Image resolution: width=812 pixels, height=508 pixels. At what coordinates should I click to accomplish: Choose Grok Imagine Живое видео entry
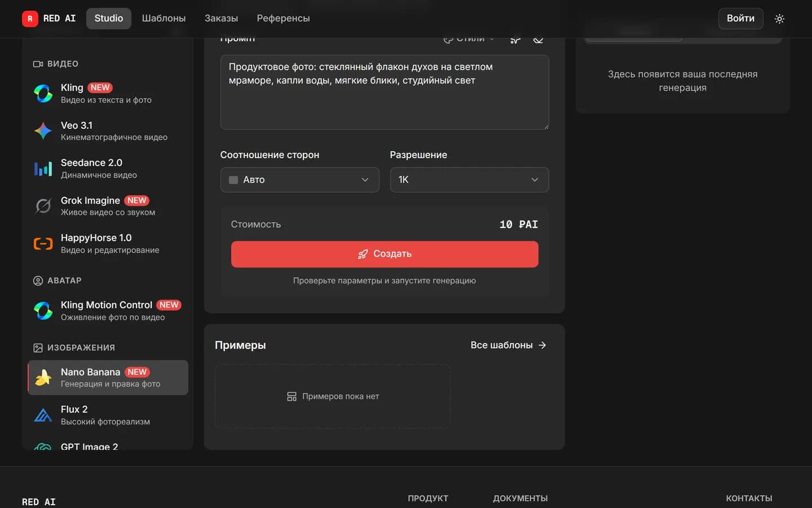pyautogui.click(x=108, y=206)
